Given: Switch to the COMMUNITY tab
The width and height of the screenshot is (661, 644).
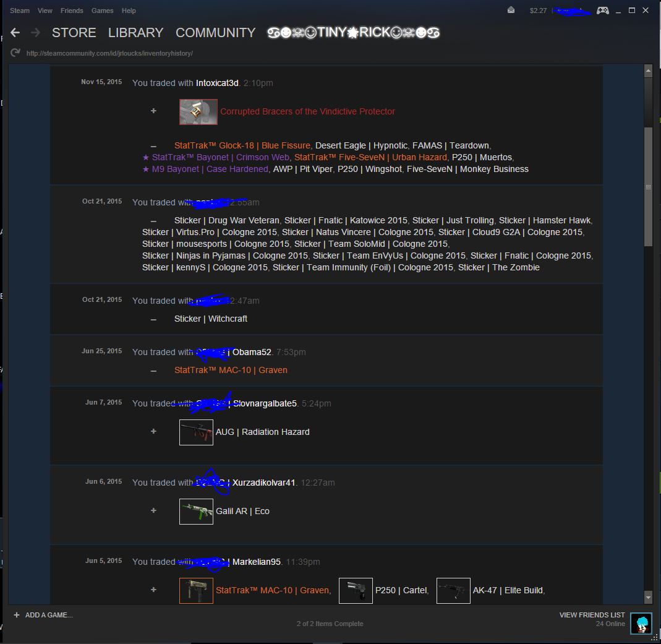Looking at the screenshot, I should tap(215, 33).
